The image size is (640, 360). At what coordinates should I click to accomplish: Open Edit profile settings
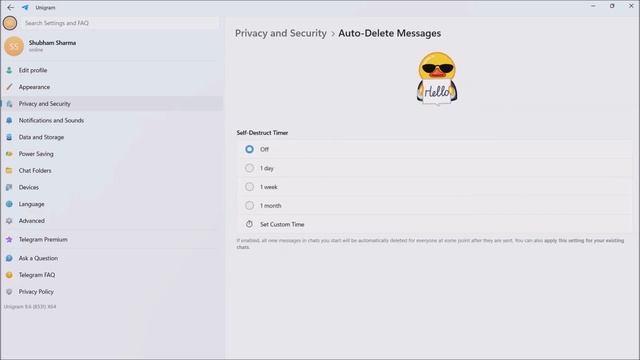click(x=112, y=70)
